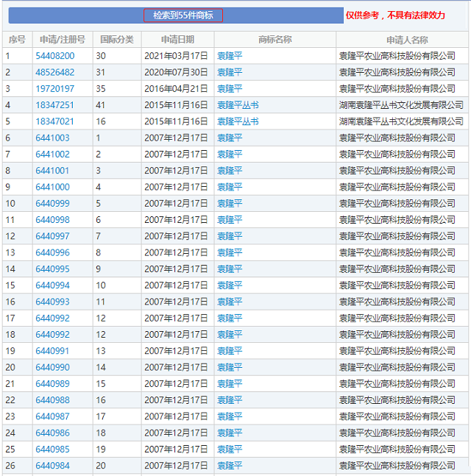Open registration number 6440989
Image resolution: width=471 pixels, height=476 pixels.
click(x=52, y=384)
